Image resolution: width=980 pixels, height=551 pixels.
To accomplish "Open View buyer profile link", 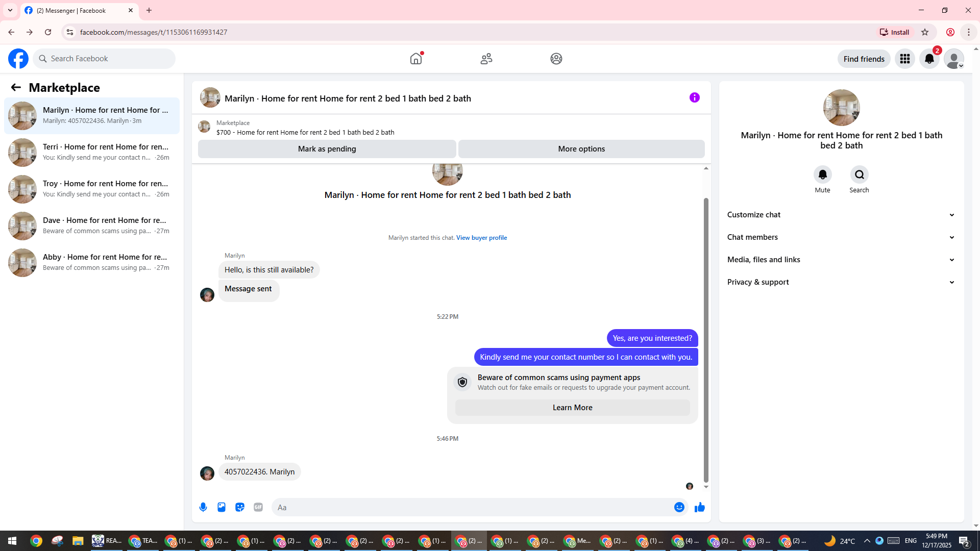I will (481, 238).
